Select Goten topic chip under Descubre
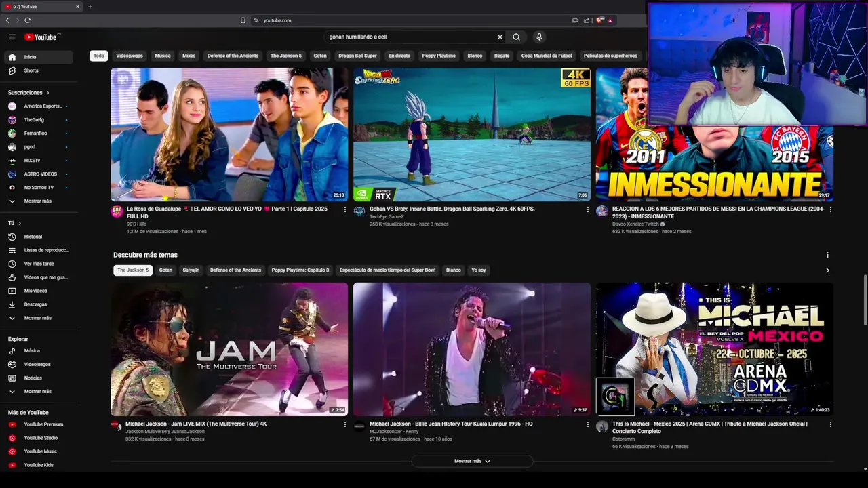The width and height of the screenshot is (868, 488). coord(165,270)
